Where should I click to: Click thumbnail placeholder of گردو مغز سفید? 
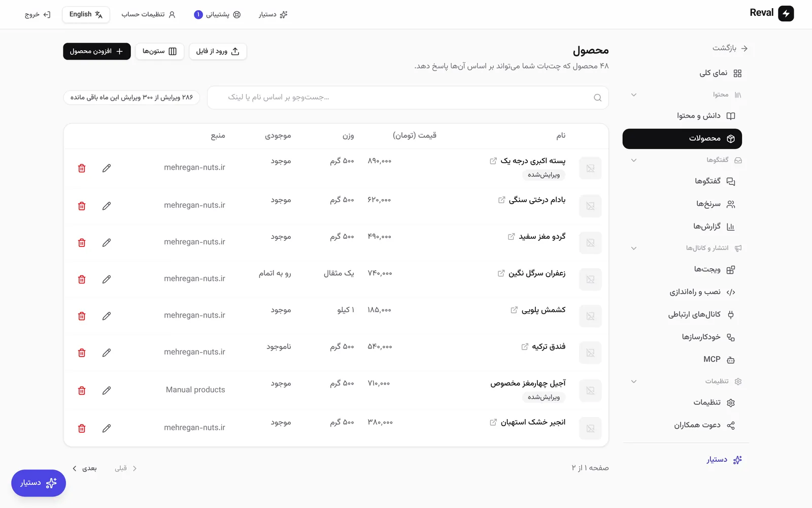(x=590, y=243)
